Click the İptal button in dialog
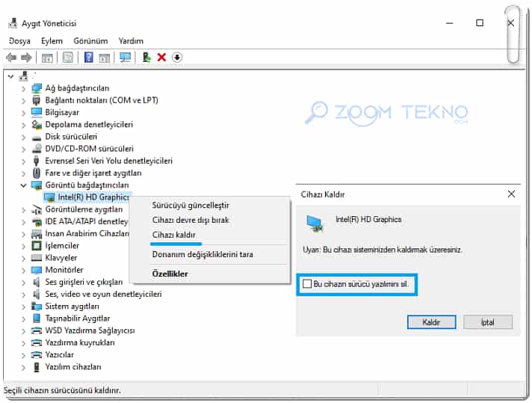The height and width of the screenshot is (403, 532). (x=488, y=322)
